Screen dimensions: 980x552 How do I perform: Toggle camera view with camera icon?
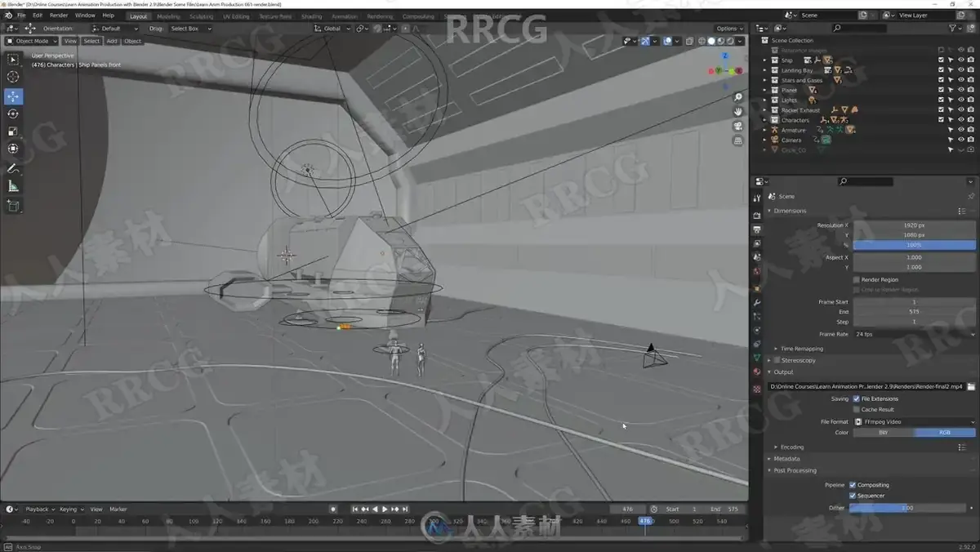click(x=738, y=126)
